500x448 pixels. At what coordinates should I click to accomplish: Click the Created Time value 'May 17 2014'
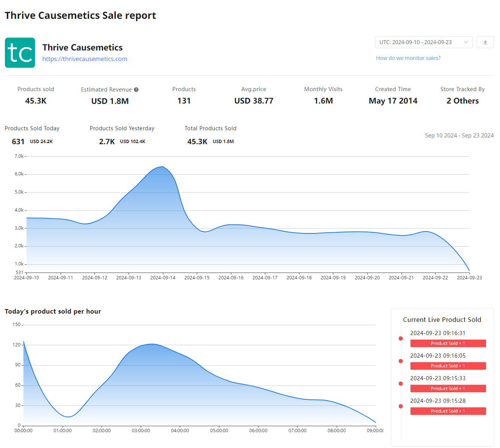393,101
